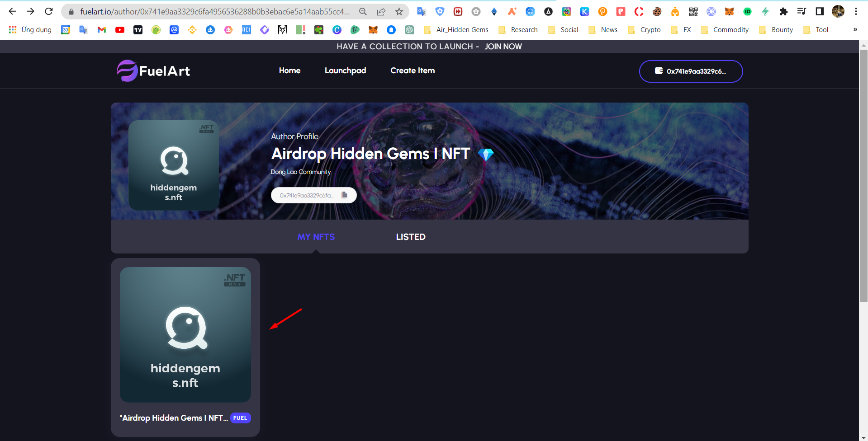The image size is (868, 441).
Task: Click the cookie extension icon
Action: (657, 12)
